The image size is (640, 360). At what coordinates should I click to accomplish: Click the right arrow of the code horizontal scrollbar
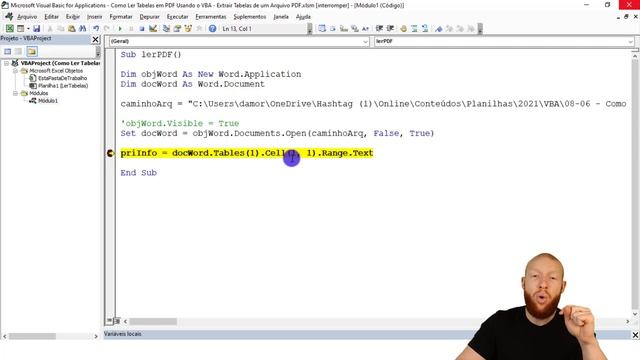pos(627,322)
